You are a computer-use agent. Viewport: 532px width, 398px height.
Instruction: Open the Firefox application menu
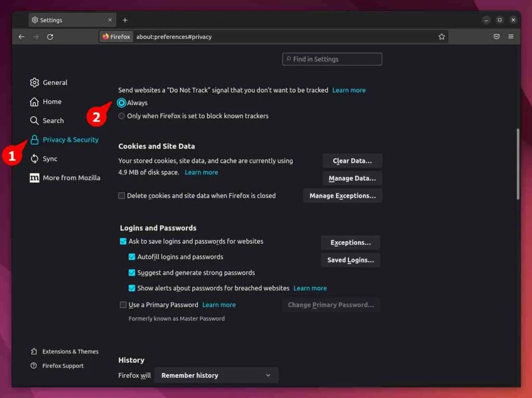point(511,37)
